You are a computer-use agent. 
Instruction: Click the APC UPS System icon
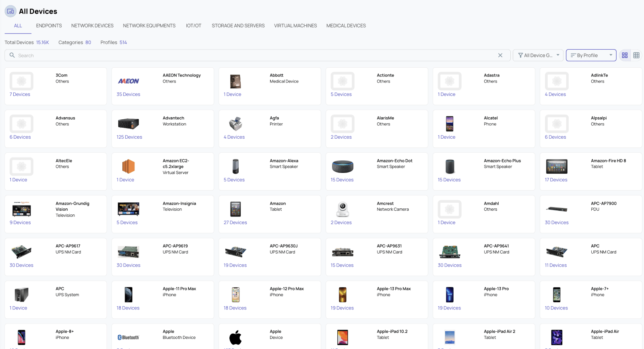[x=21, y=295]
